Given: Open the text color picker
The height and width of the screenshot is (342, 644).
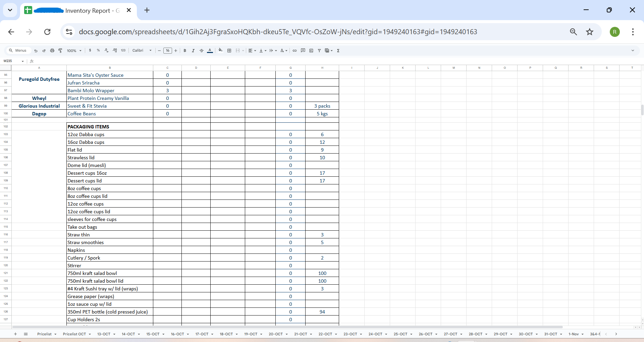Looking at the screenshot, I should 210,51.
